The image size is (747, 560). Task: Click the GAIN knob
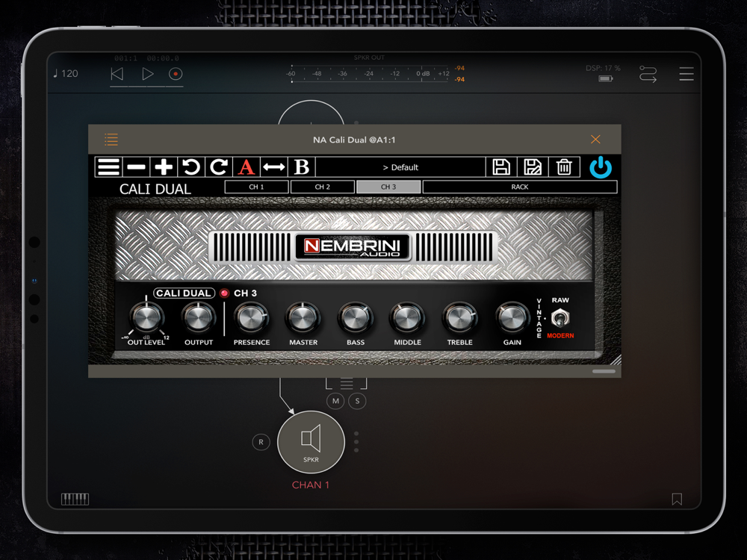[x=512, y=318]
